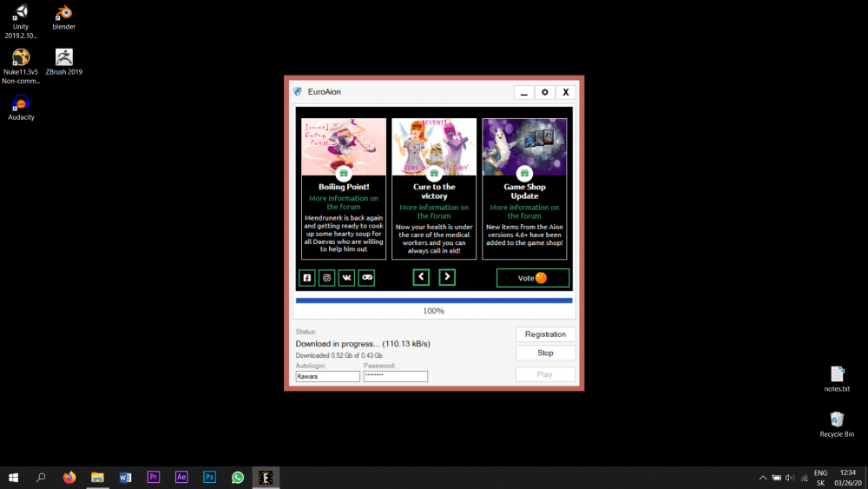Open the Facebook page icon in the launcher

pyautogui.click(x=306, y=278)
